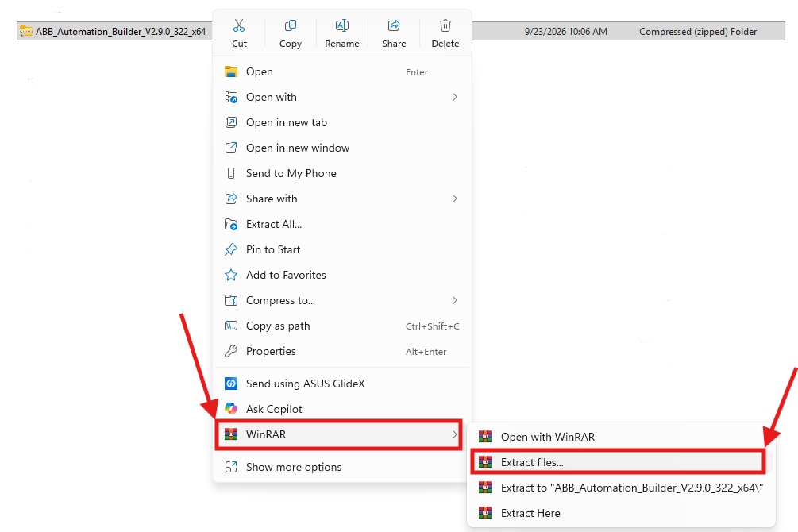Expand the WinRAR submenu arrow

point(454,434)
